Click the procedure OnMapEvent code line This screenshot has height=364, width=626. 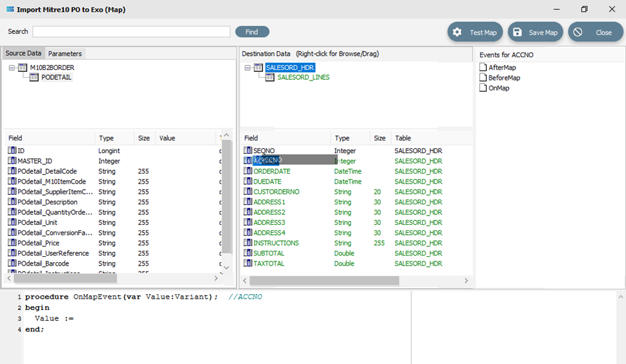[x=143, y=297]
